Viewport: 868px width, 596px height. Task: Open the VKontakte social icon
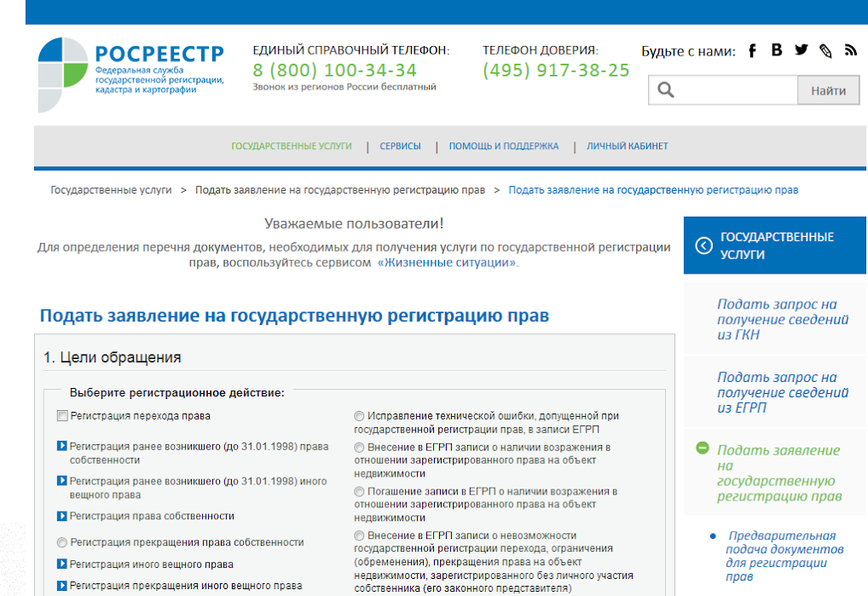click(777, 50)
